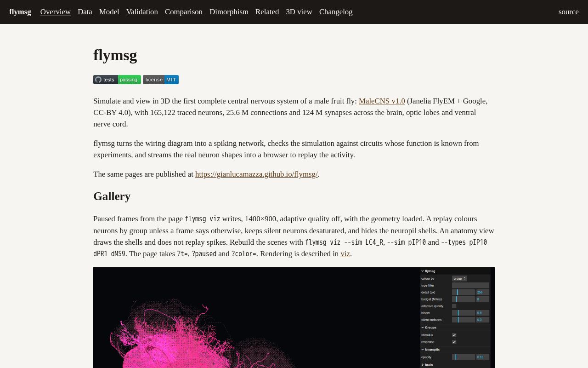
Task: Click the silent surfaces value field showing 0.3
Action: coord(483,320)
